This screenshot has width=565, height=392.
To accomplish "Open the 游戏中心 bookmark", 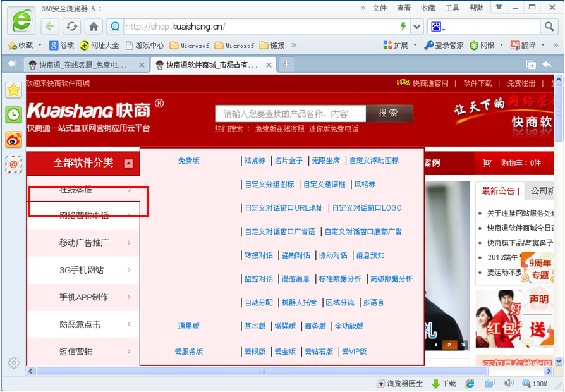I will coord(145,46).
